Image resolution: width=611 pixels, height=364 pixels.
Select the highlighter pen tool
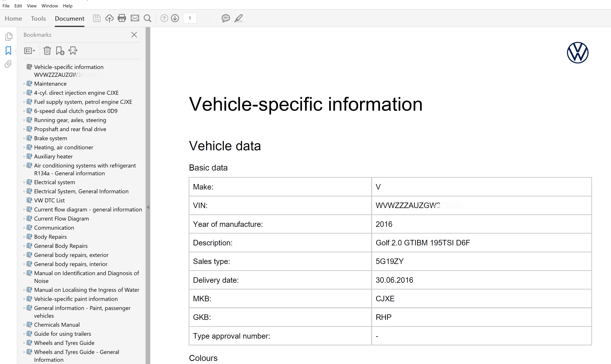[239, 18]
